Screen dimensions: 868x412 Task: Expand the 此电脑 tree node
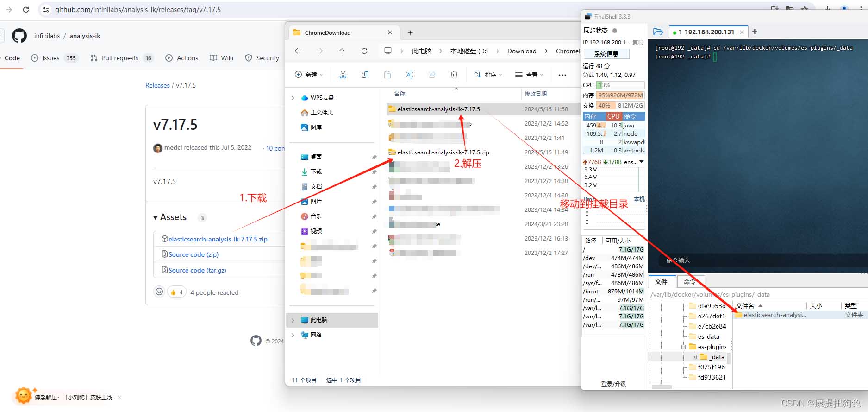coord(293,320)
